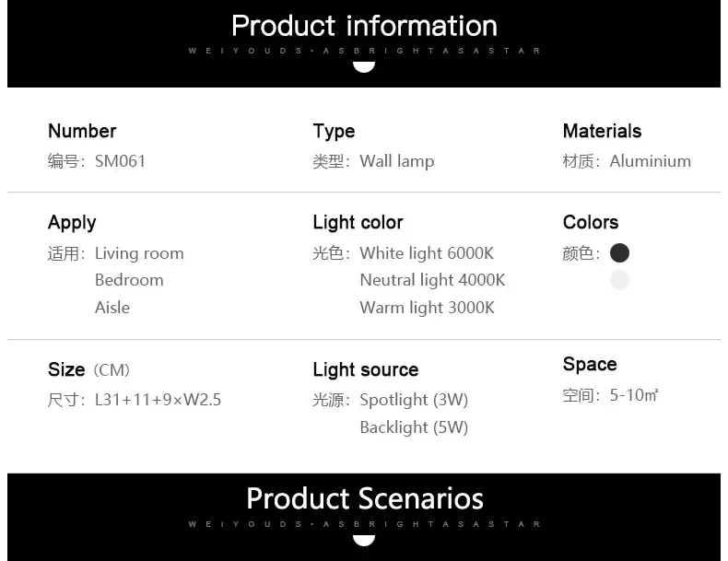Click the Light color heading
The height and width of the screenshot is (561, 728).
point(358,223)
